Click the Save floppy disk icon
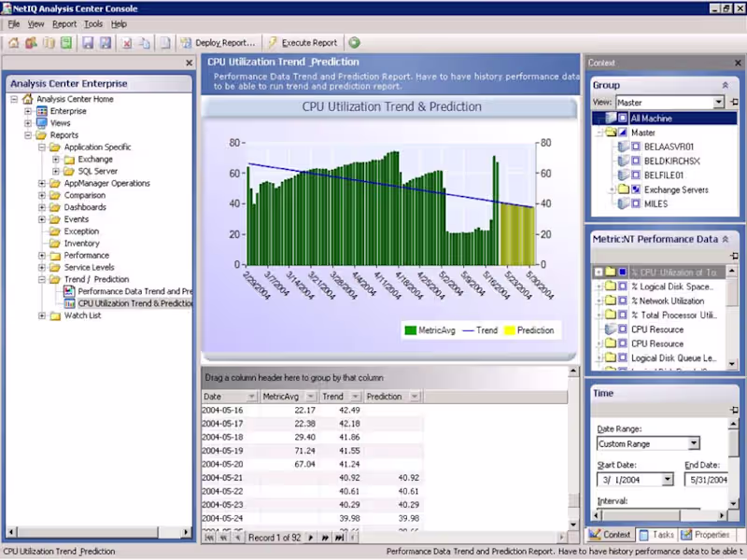Viewport: 747px width, 560px height. tap(88, 43)
